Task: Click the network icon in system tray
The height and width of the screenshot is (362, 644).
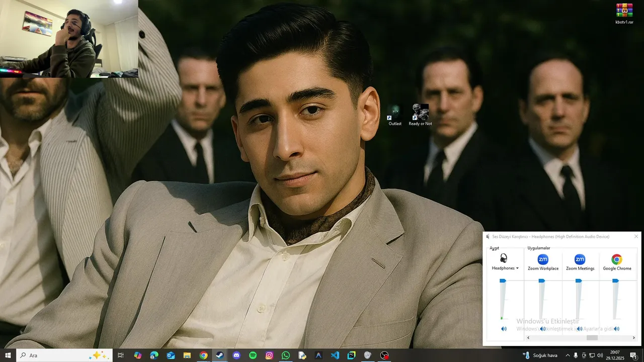Action: (x=592, y=355)
